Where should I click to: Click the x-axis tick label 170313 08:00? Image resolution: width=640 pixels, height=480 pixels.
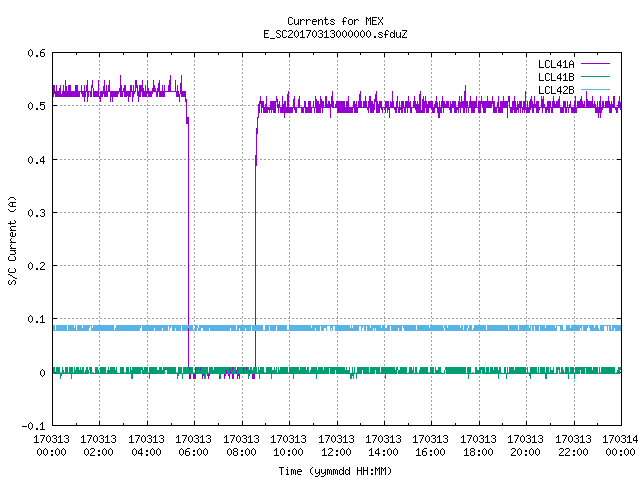(241, 446)
